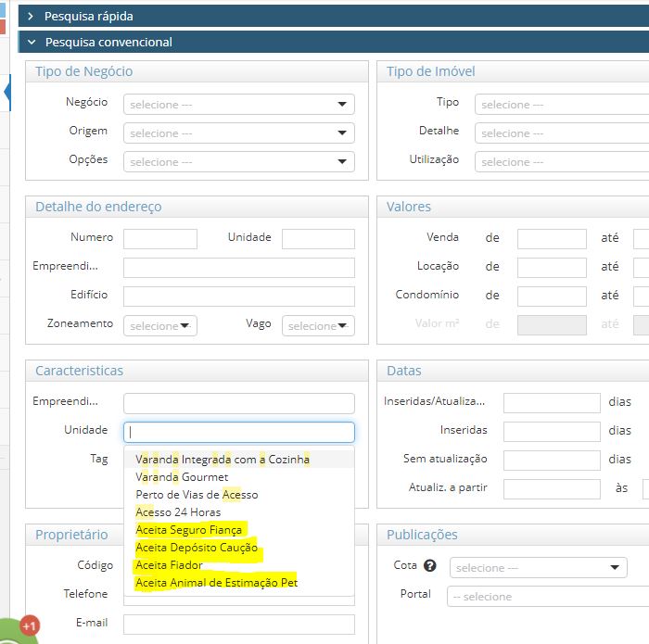Image resolution: width=649 pixels, height=644 pixels.
Task: Select Aceita Seguro Fiança option
Action: (x=189, y=530)
